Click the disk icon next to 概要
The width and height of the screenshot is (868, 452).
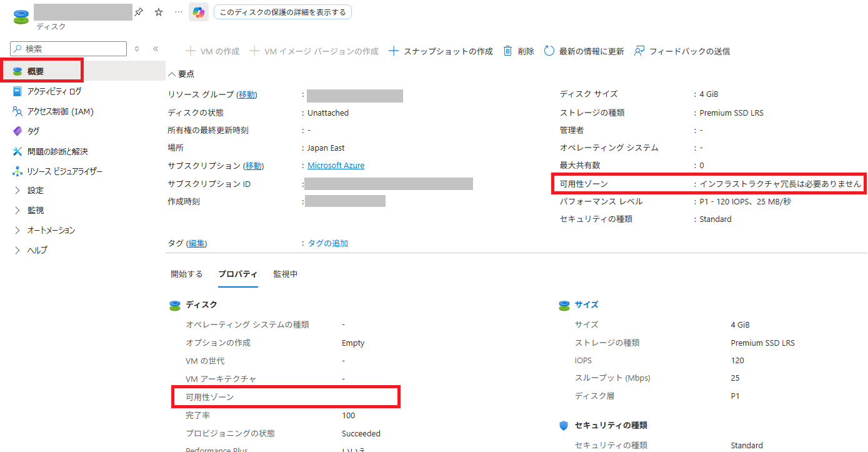(x=17, y=71)
